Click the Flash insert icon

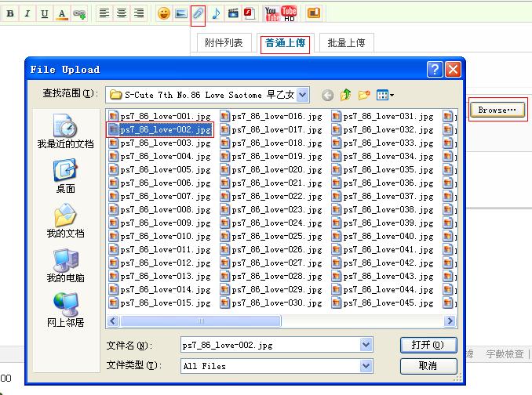tap(249, 13)
